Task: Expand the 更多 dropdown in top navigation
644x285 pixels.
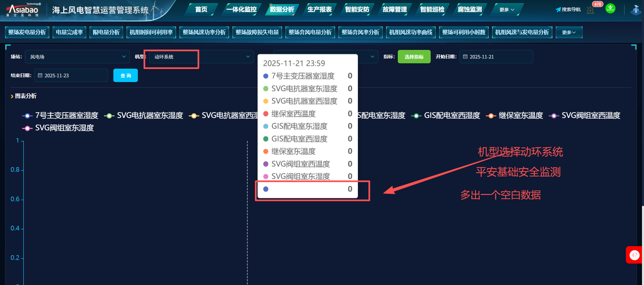Action: 506,10
